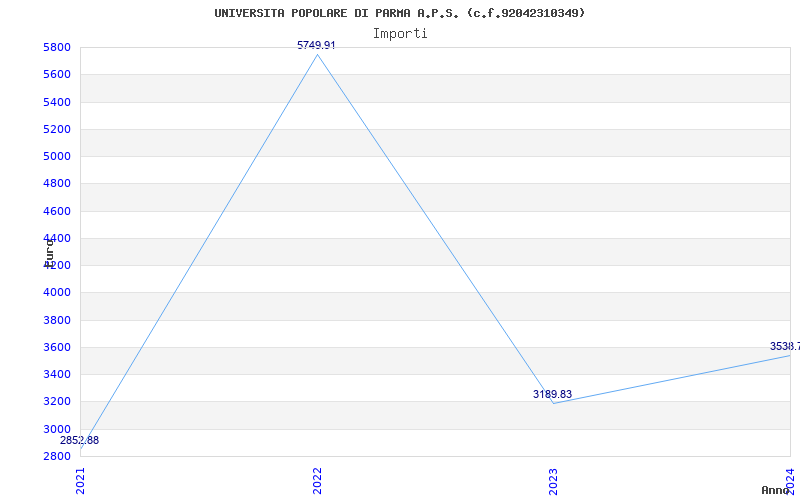Viewport: 800px width, 500px height.
Task: Click the 5600 y-axis tick label
Action: pos(57,75)
